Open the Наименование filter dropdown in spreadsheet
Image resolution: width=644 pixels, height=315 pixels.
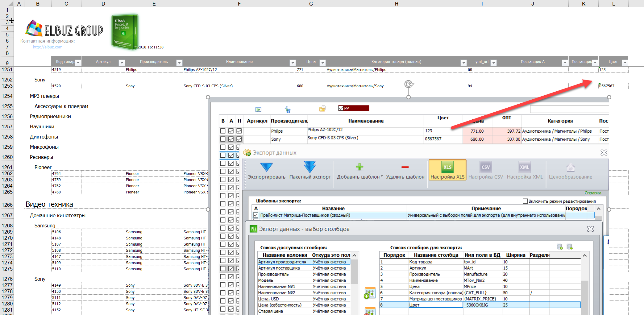tap(293, 63)
